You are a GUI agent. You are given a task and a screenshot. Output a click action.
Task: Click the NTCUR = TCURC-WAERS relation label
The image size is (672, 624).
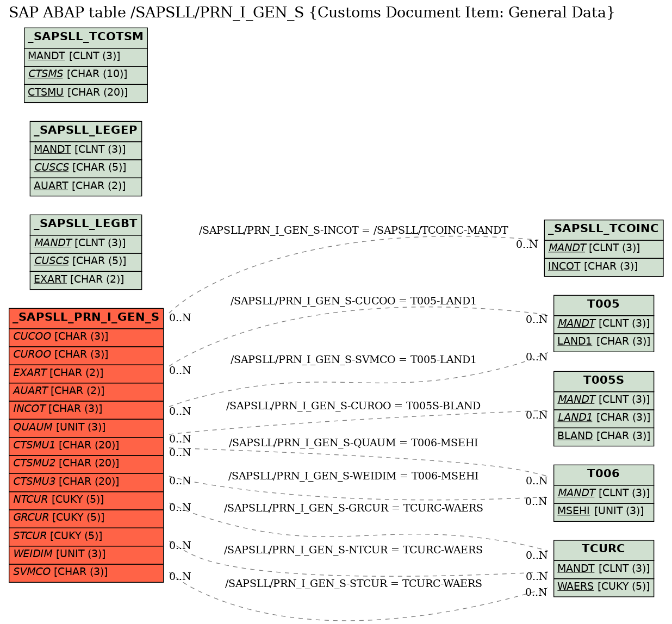(x=353, y=550)
